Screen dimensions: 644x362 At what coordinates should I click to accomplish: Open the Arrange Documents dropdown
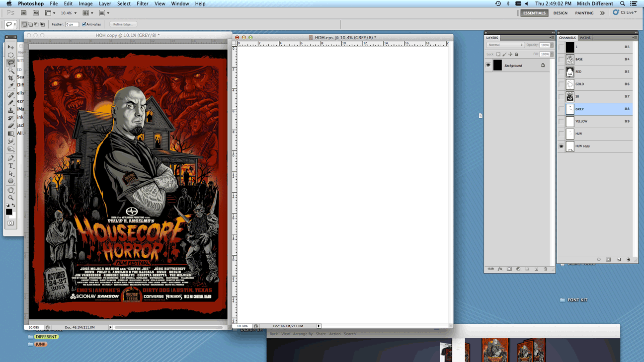87,13
